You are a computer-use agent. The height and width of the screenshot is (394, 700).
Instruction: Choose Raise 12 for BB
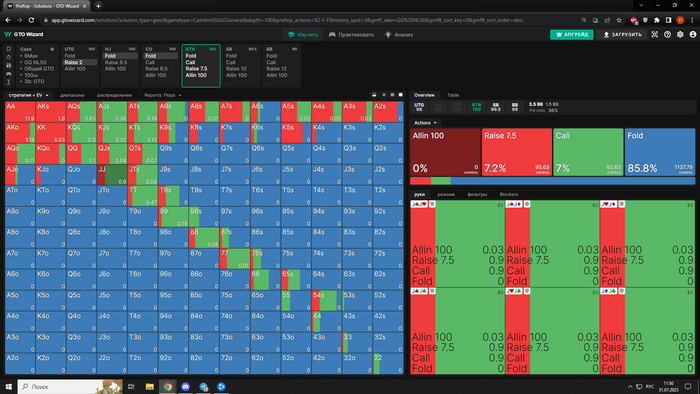click(x=277, y=69)
